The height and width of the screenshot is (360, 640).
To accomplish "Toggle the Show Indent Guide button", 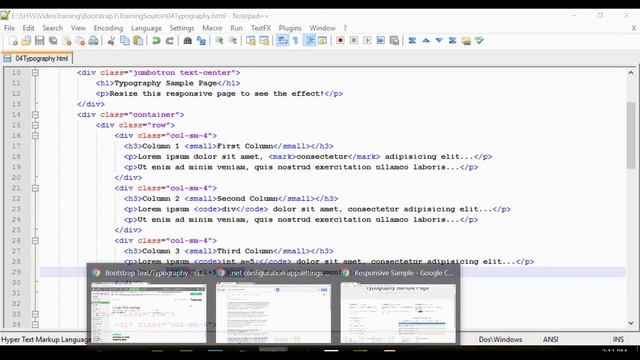I will [310, 41].
